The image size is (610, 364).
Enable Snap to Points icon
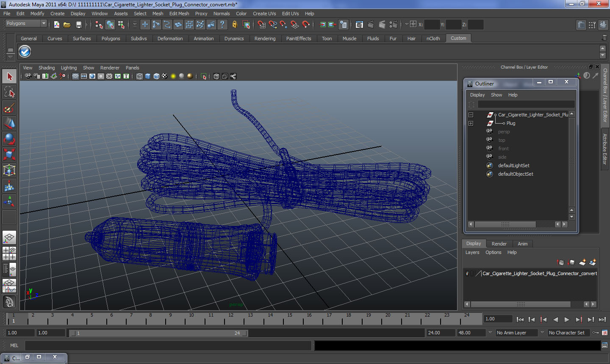pos(283,25)
